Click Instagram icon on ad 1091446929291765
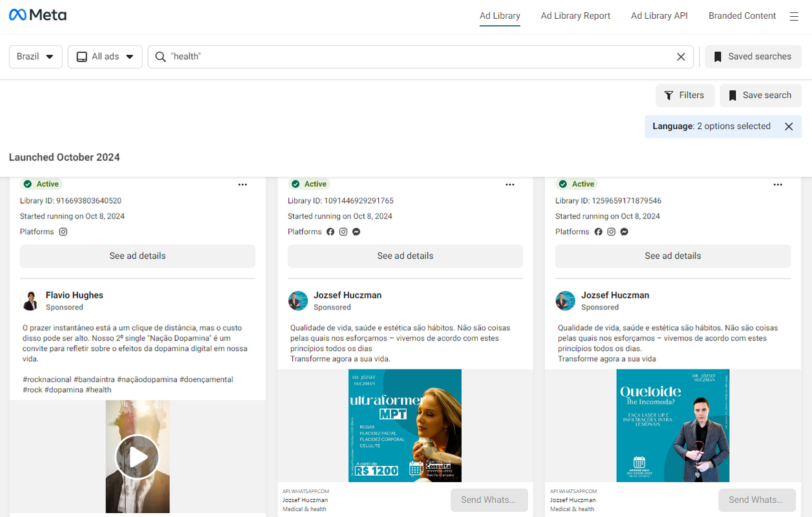The image size is (812, 517). pos(343,231)
